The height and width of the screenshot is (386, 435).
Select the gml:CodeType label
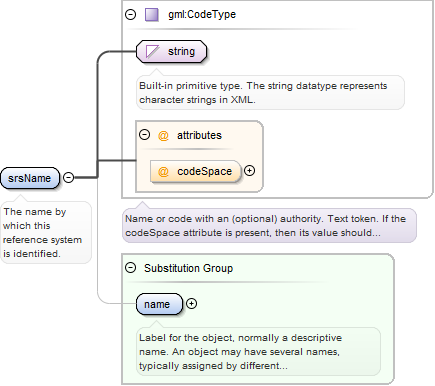point(202,14)
